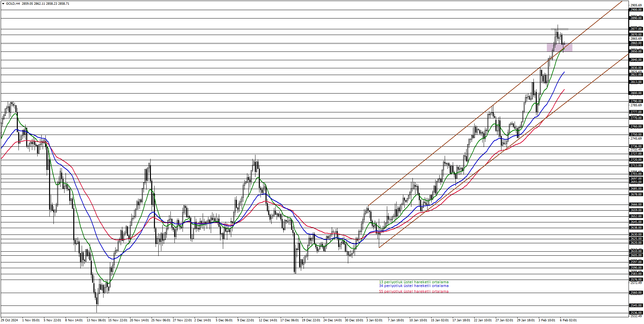Click the 2678.00 price level label
Screen dimensions: 644x324
click(636, 194)
